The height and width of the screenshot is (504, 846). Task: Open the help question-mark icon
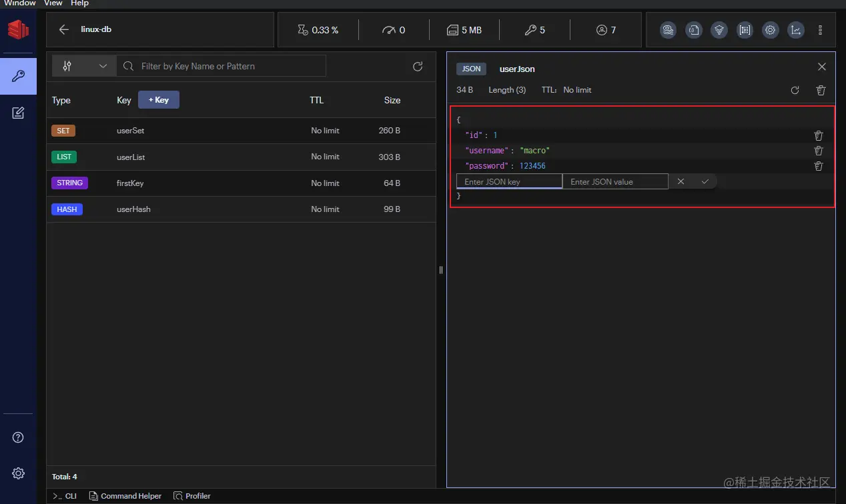(18, 437)
